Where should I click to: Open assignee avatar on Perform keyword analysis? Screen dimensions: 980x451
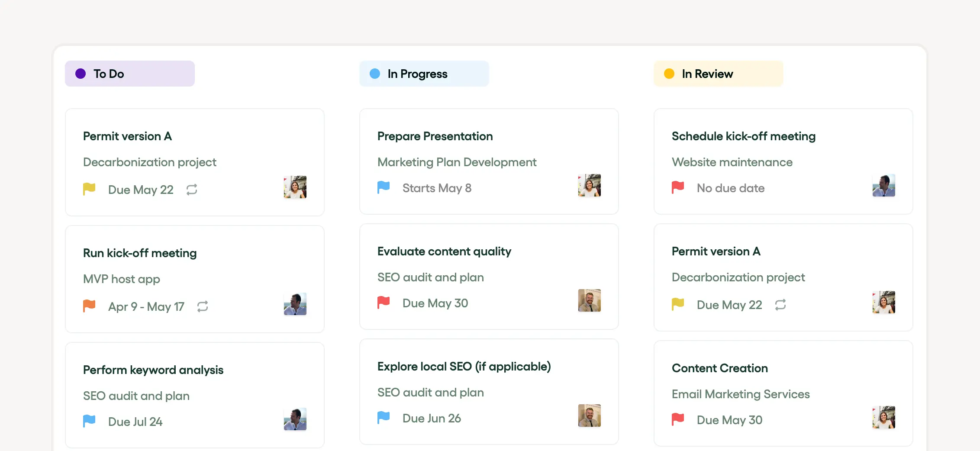coord(295,419)
